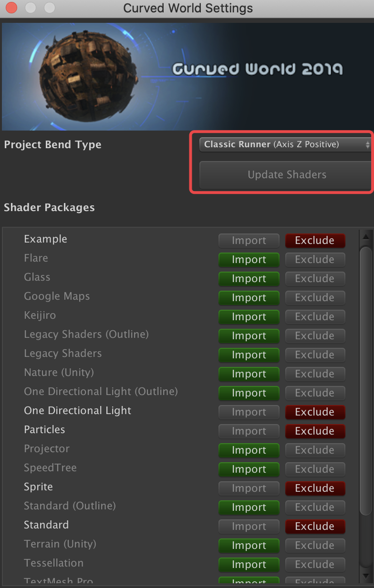374x588 pixels.
Task: Import the Particles shader package
Action: [x=249, y=431]
